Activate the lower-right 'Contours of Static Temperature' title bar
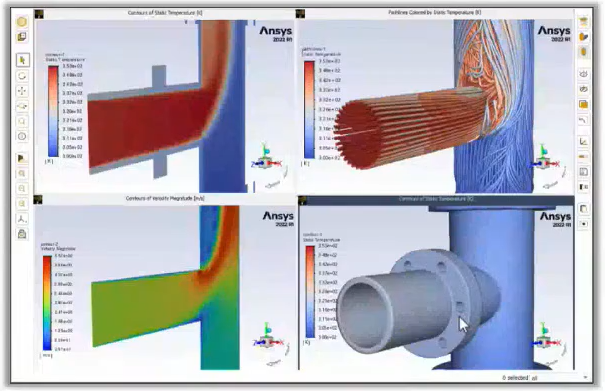This screenshot has height=391, width=605. click(x=436, y=199)
